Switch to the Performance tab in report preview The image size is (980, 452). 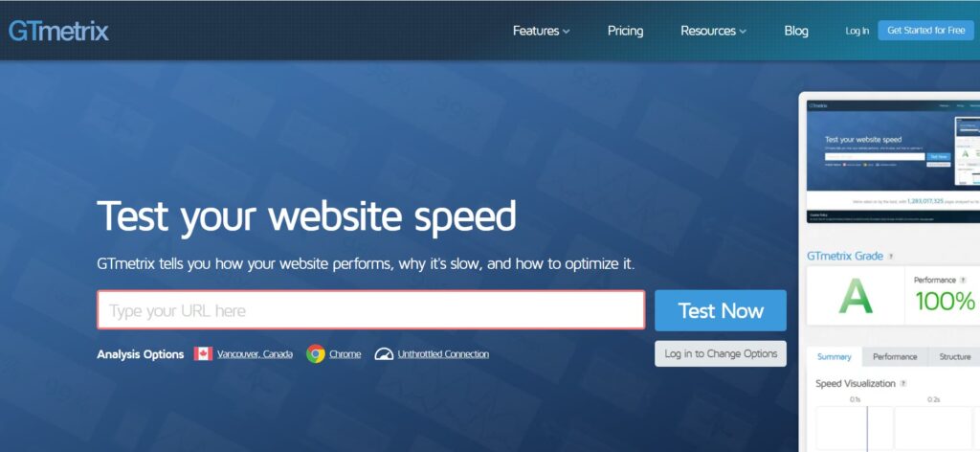tap(895, 356)
